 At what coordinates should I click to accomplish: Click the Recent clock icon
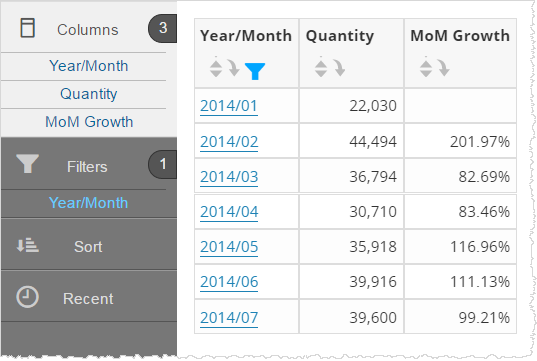pyautogui.click(x=27, y=297)
